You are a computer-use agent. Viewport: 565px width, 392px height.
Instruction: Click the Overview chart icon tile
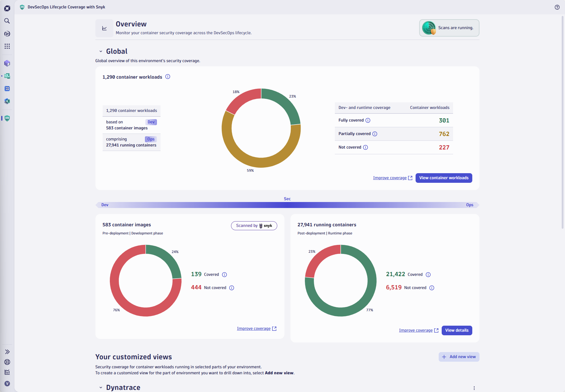pyautogui.click(x=104, y=28)
